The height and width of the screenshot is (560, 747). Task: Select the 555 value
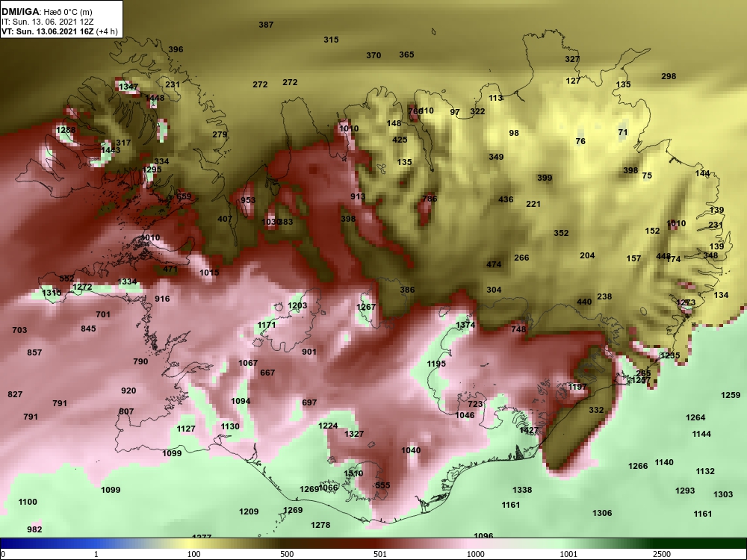click(382, 486)
